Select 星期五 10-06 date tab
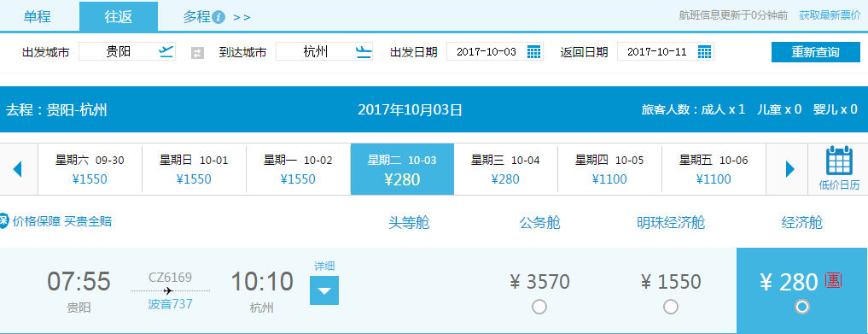The height and width of the screenshot is (334, 868). pyautogui.click(x=714, y=169)
